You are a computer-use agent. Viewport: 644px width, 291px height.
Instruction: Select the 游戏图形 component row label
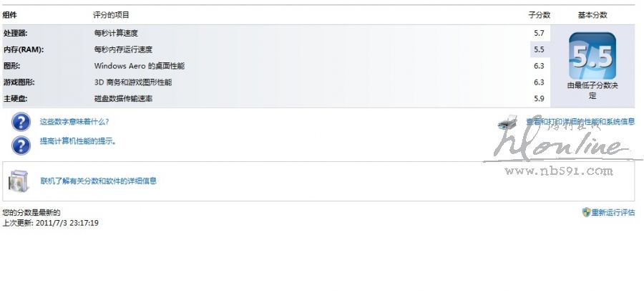(x=19, y=82)
